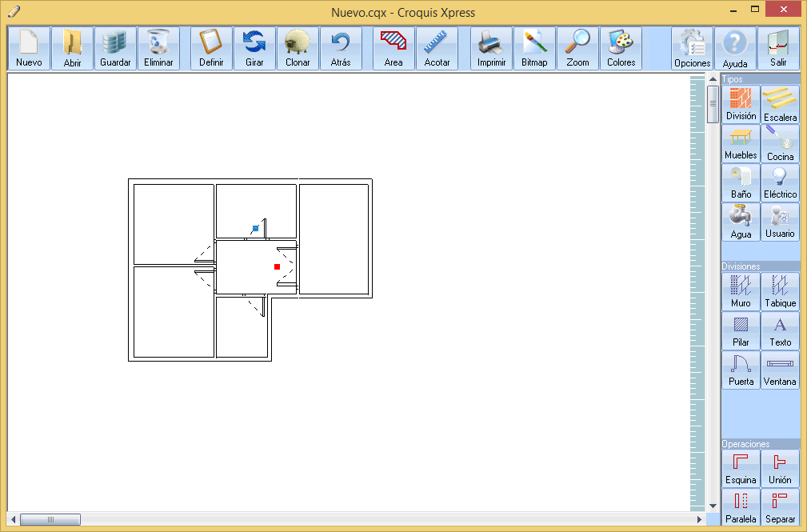Insert a Ventana window element
The image size is (807, 532).
tap(780, 370)
